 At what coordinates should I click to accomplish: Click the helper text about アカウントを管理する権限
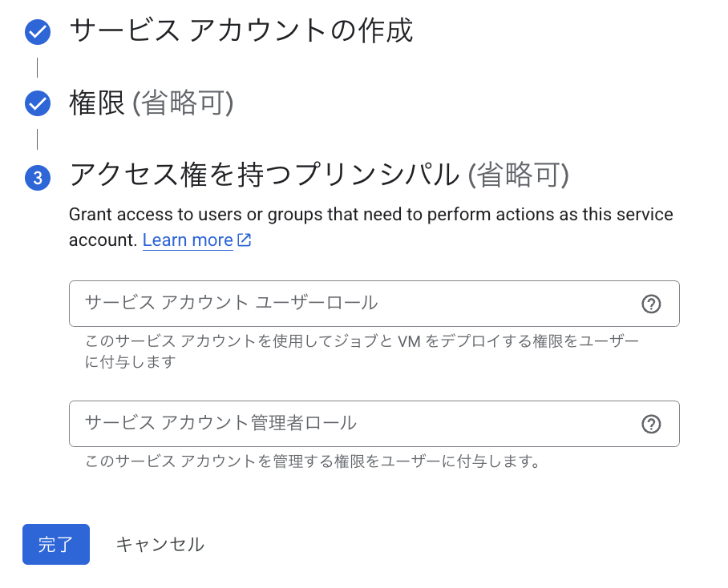(313, 461)
